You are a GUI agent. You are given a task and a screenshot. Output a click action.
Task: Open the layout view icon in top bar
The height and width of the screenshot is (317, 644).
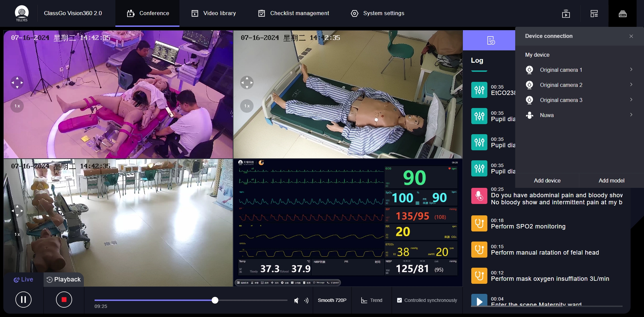594,13
